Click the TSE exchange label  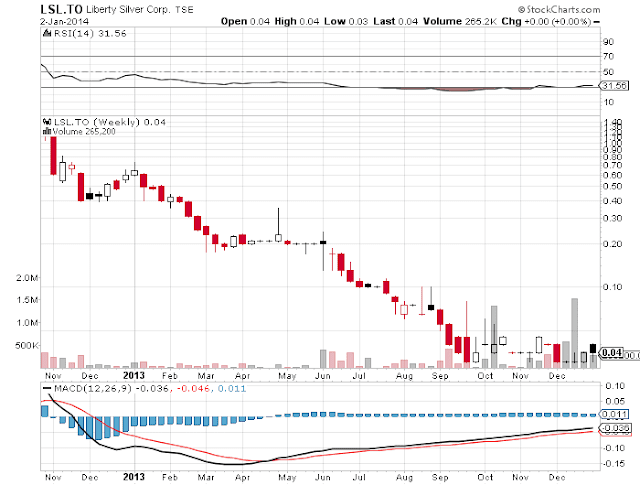coord(184,10)
